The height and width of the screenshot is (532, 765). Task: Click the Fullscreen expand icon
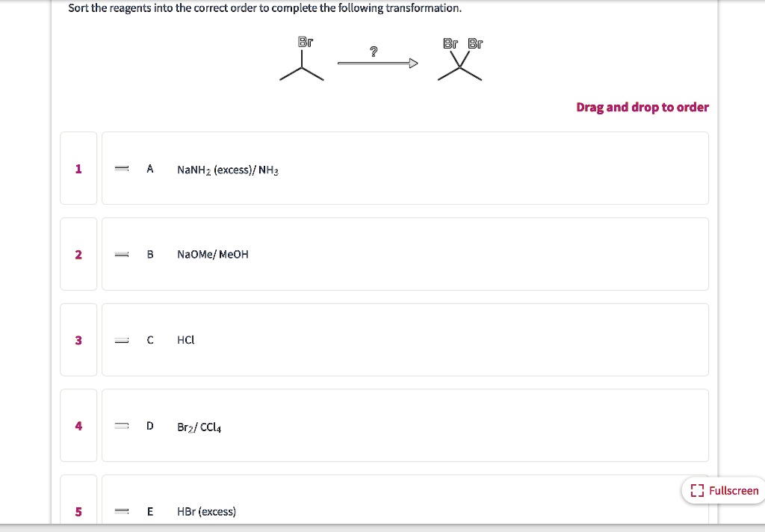coord(698,490)
